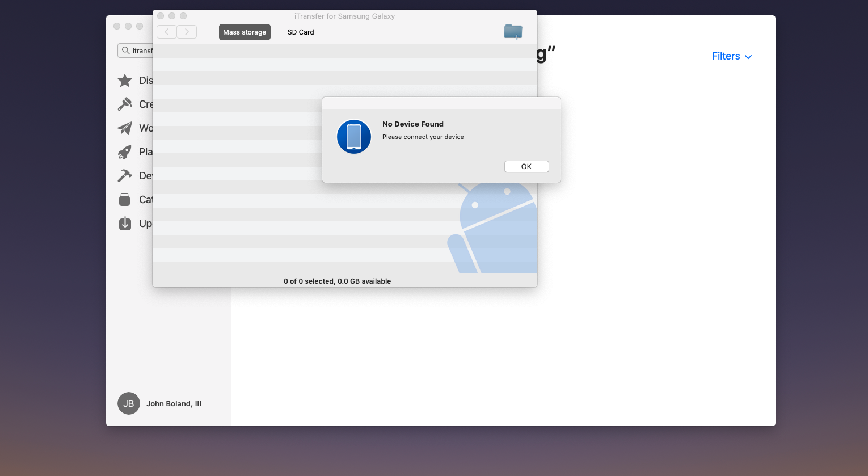Switch to the SD Card tab
The height and width of the screenshot is (476, 868).
301,32
